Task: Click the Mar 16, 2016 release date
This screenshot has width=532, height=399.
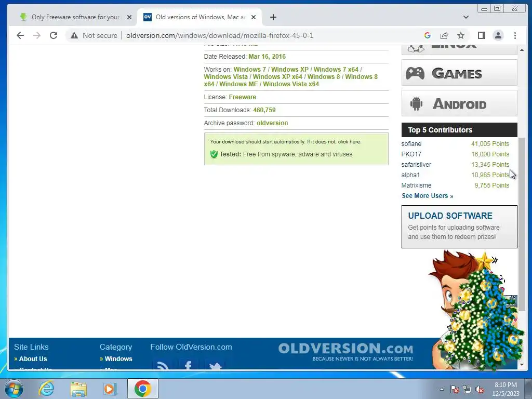Action: click(267, 57)
